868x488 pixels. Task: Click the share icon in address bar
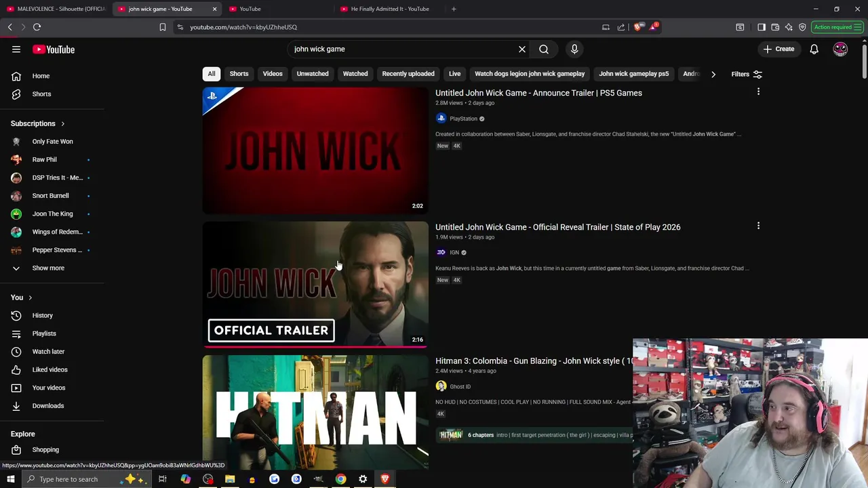621,27
